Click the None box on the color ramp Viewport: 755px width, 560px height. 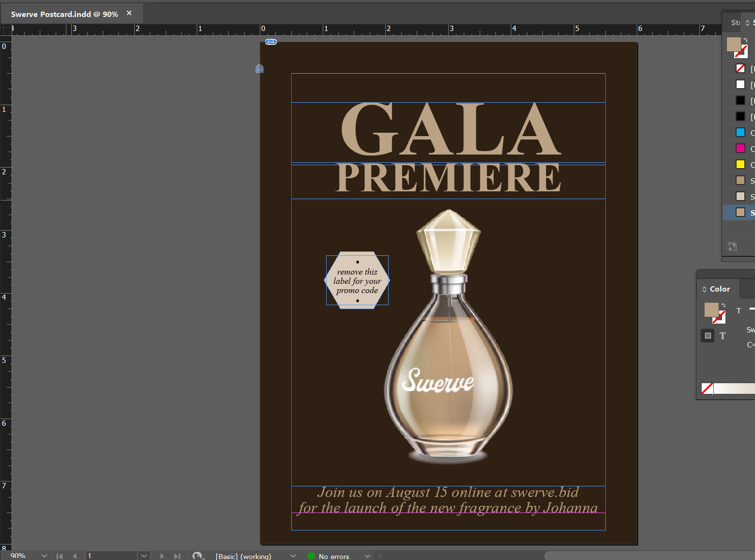pyautogui.click(x=707, y=389)
